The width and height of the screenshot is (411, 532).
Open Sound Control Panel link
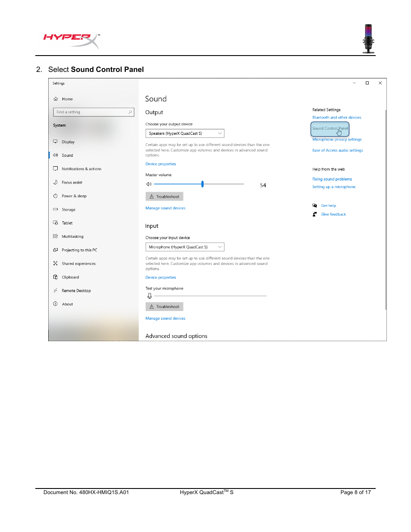pyautogui.click(x=330, y=128)
